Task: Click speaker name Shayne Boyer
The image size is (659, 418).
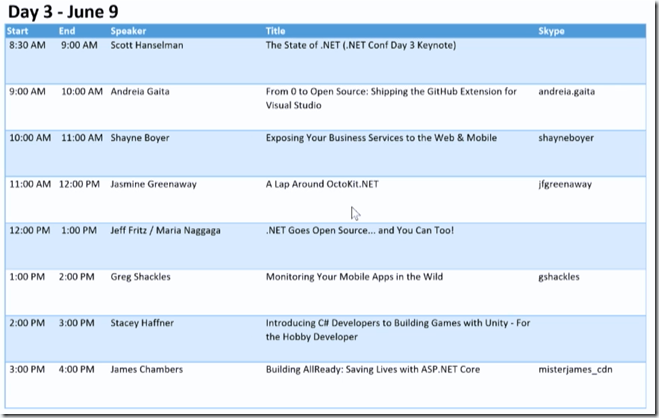Action: (140, 138)
